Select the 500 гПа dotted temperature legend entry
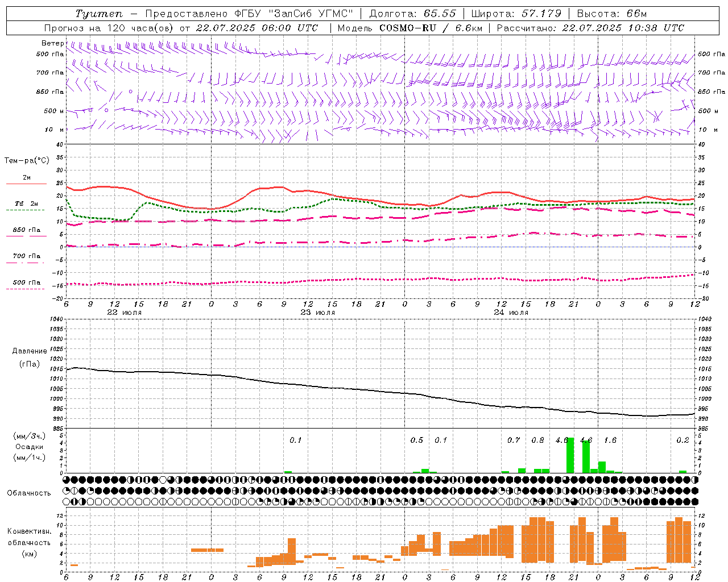The height and width of the screenshot is (582, 728). tap(26, 282)
